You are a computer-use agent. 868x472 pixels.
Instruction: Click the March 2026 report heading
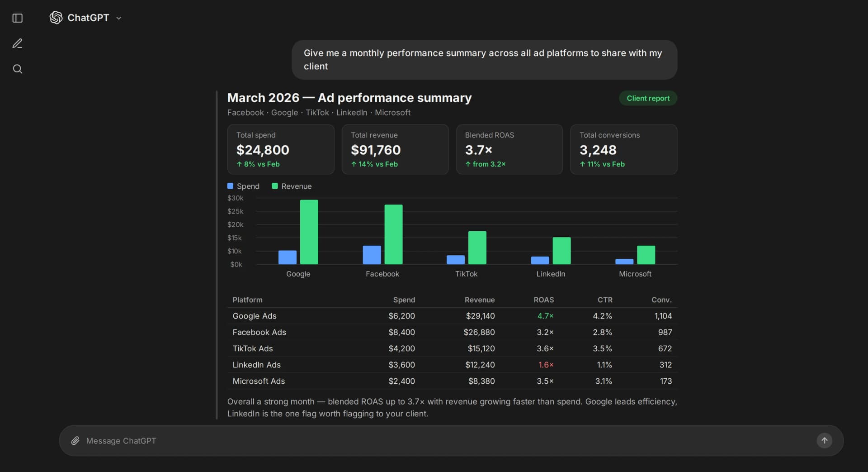tap(349, 98)
